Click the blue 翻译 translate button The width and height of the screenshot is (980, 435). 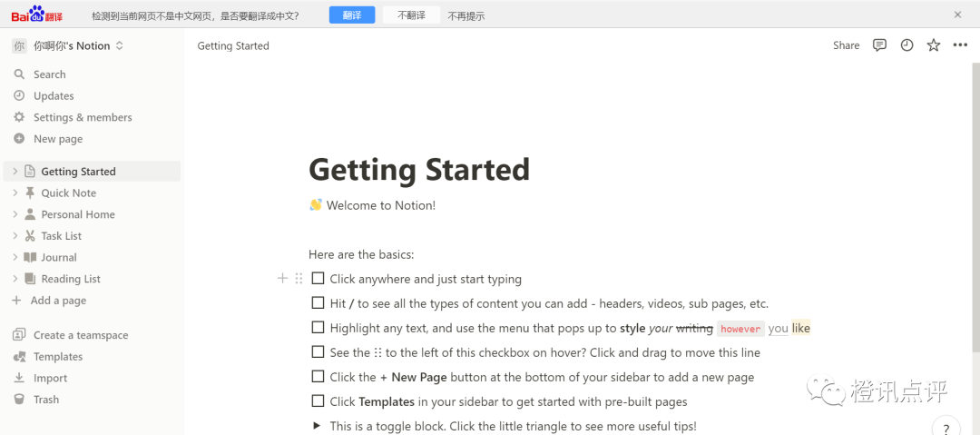[x=352, y=15]
